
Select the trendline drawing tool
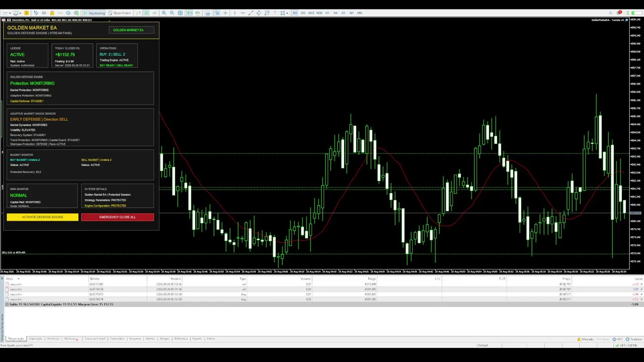(251, 13)
